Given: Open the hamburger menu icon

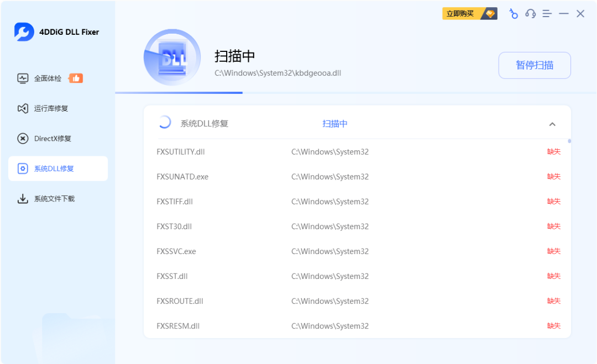Looking at the screenshot, I should tap(547, 14).
